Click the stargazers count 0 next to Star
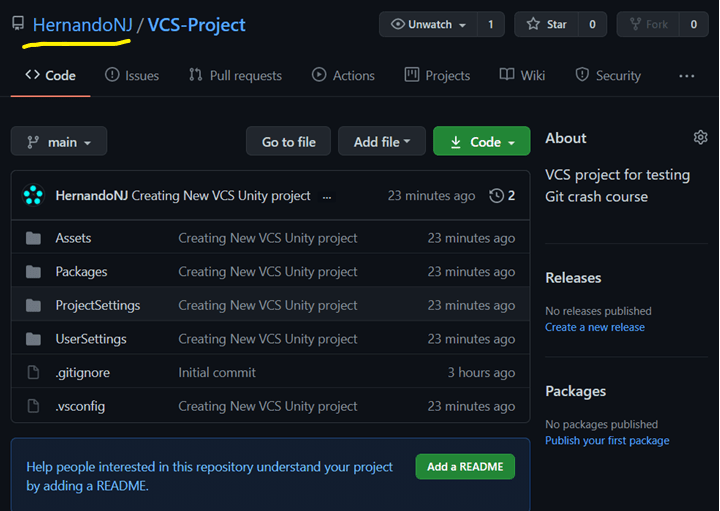 pyautogui.click(x=592, y=24)
